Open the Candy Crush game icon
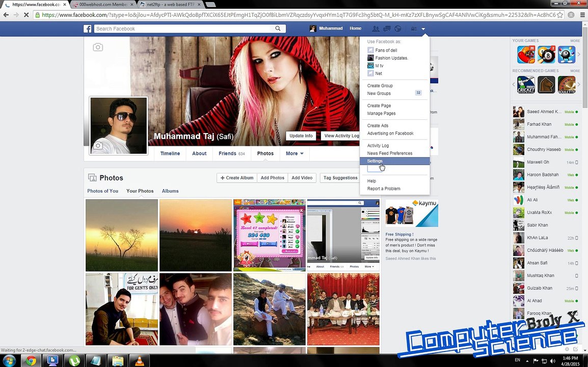Screen dimensions: 588x367 [x=526, y=55]
